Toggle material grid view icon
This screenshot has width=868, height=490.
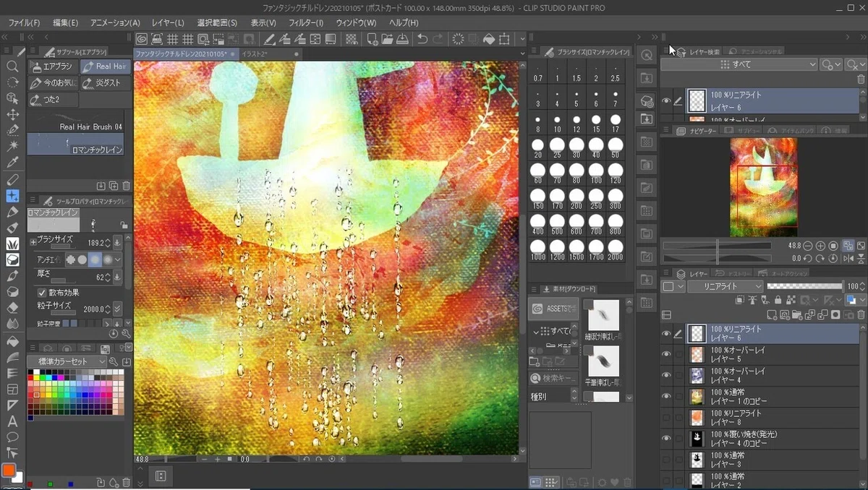[551, 482]
